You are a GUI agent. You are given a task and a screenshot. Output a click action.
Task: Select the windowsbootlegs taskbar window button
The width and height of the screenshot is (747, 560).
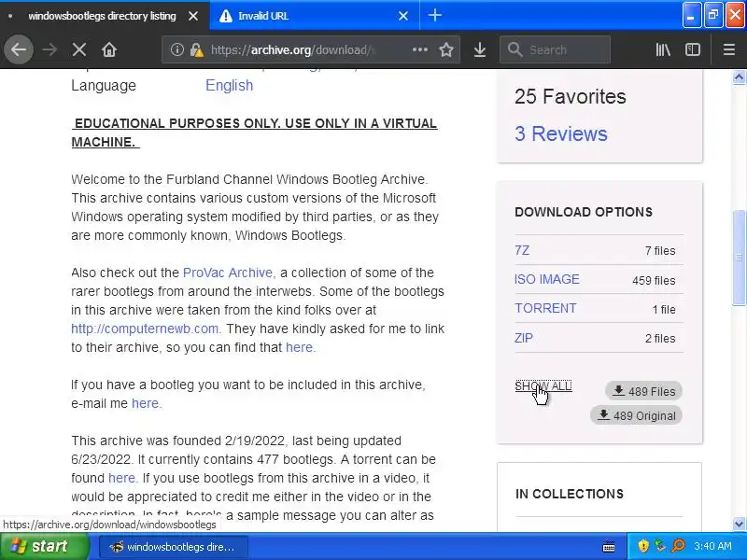click(x=174, y=547)
